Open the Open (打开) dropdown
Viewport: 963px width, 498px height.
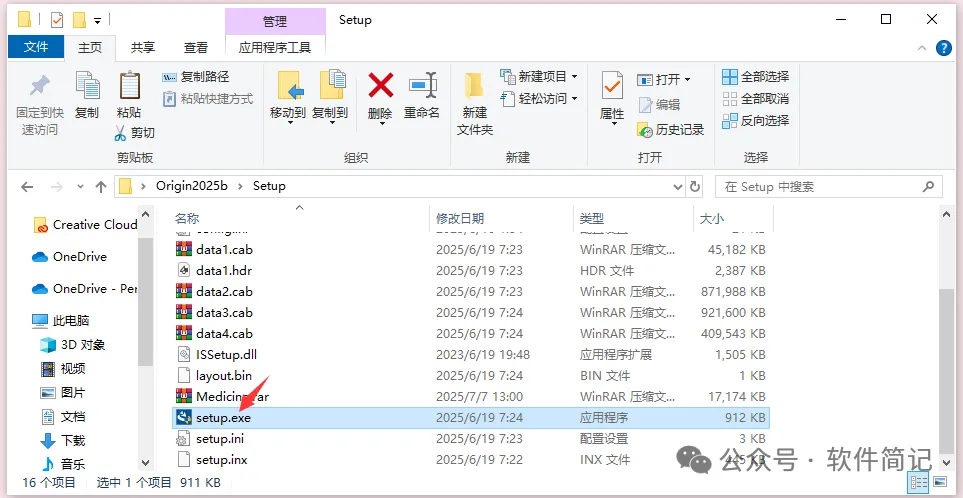coord(664,80)
